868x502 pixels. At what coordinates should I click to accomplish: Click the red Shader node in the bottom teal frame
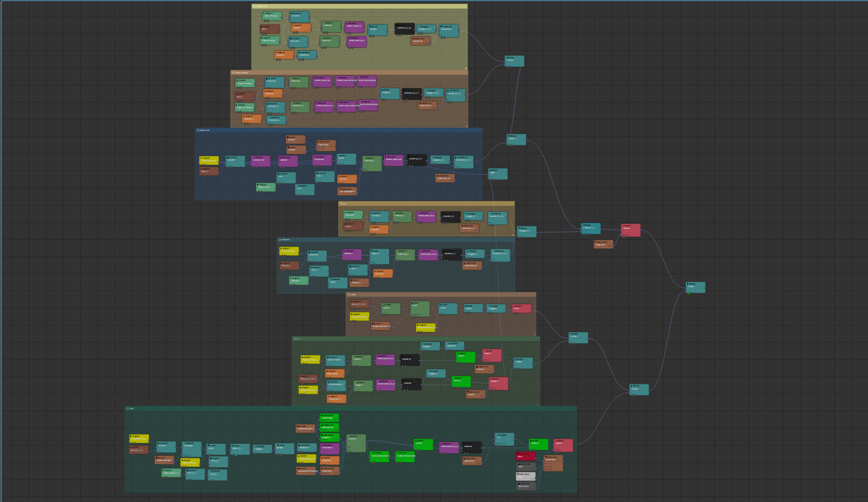click(564, 445)
